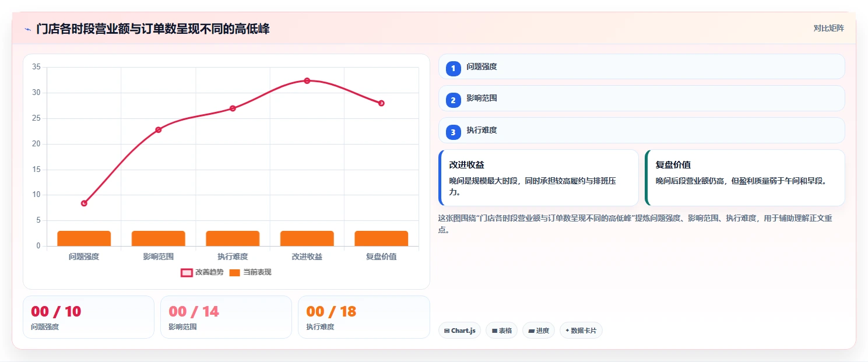This screenshot has width=868, height=362.
Task: Click the 改进收益 x-axis label
Action: point(307,256)
